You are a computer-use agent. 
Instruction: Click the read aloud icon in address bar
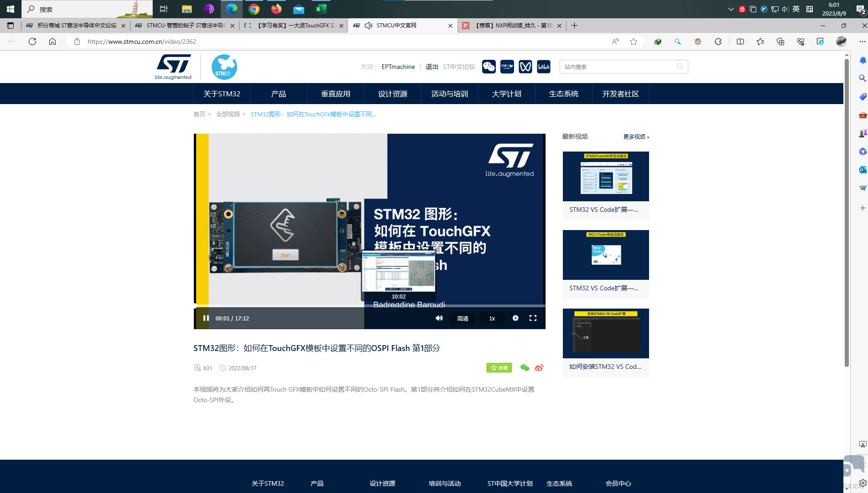pyautogui.click(x=615, y=42)
